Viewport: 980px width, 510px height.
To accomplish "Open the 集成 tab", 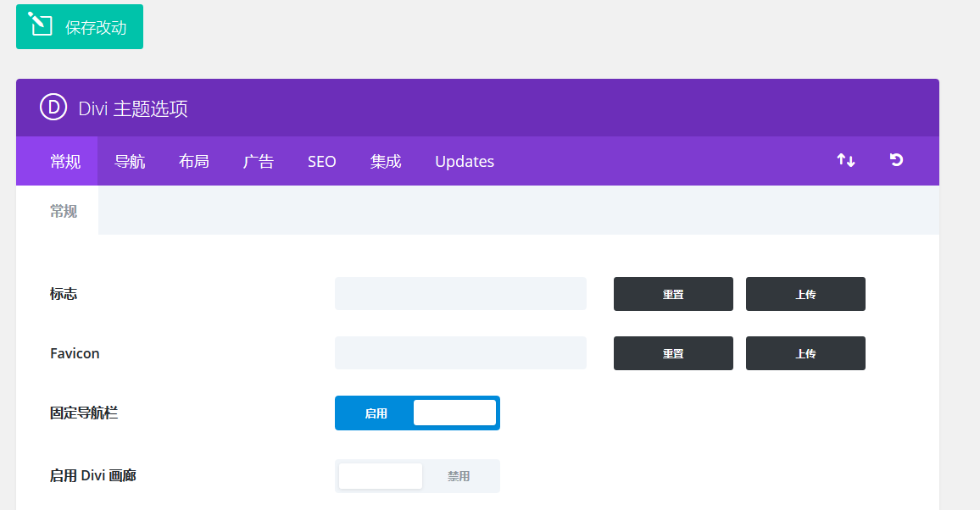I will coord(386,161).
